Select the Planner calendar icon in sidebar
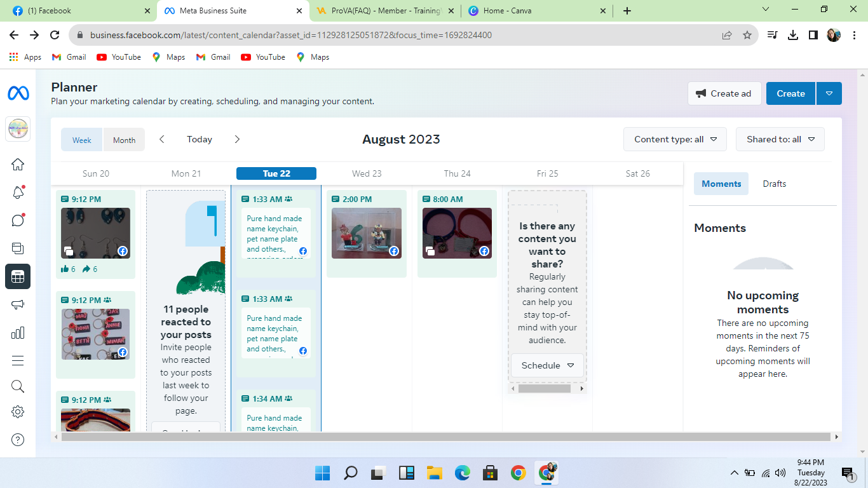The width and height of the screenshot is (868, 488). coord(18,276)
